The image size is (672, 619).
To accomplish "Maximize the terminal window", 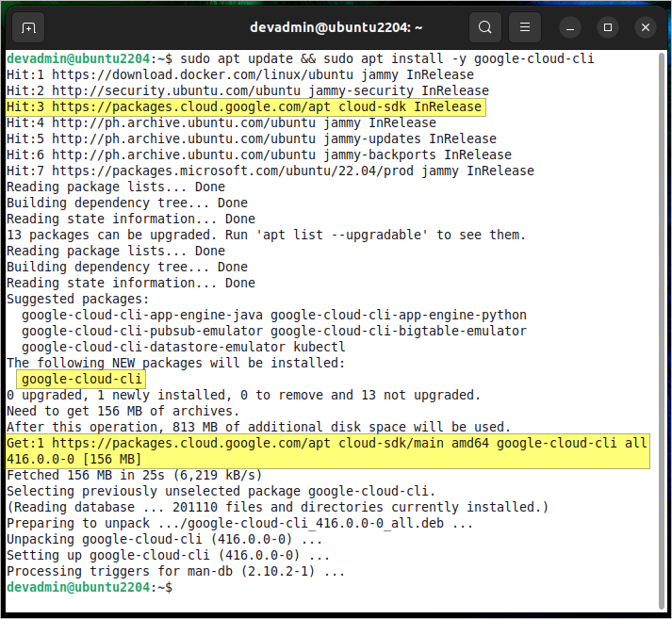I will (608, 28).
